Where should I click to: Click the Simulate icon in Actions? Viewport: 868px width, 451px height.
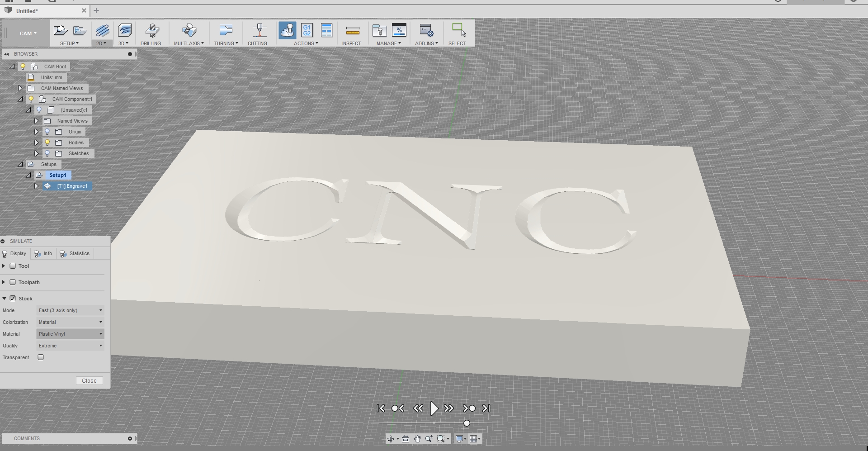(x=288, y=30)
